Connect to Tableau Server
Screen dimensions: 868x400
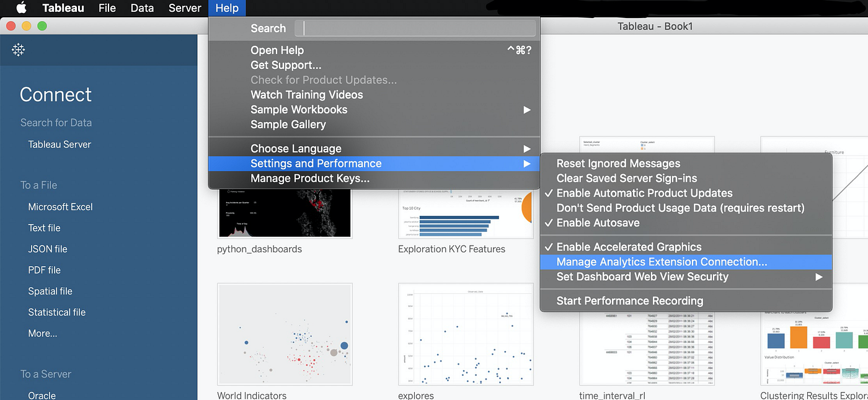[60, 144]
